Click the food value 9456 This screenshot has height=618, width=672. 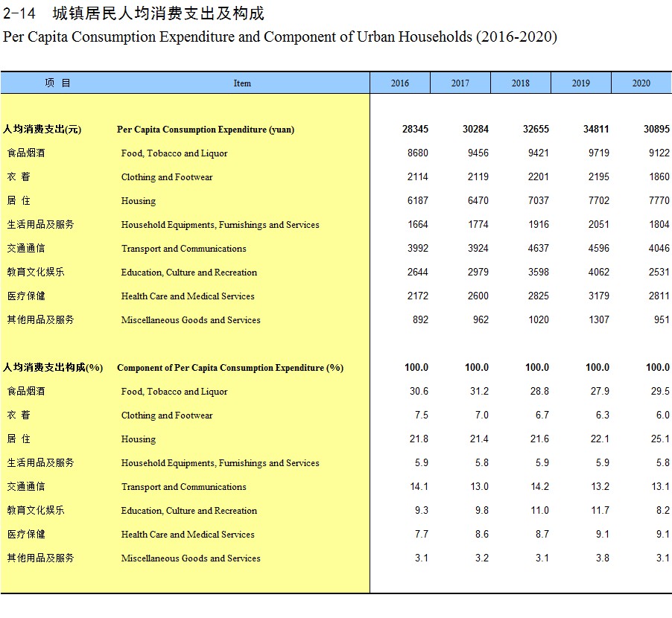pyautogui.click(x=478, y=153)
